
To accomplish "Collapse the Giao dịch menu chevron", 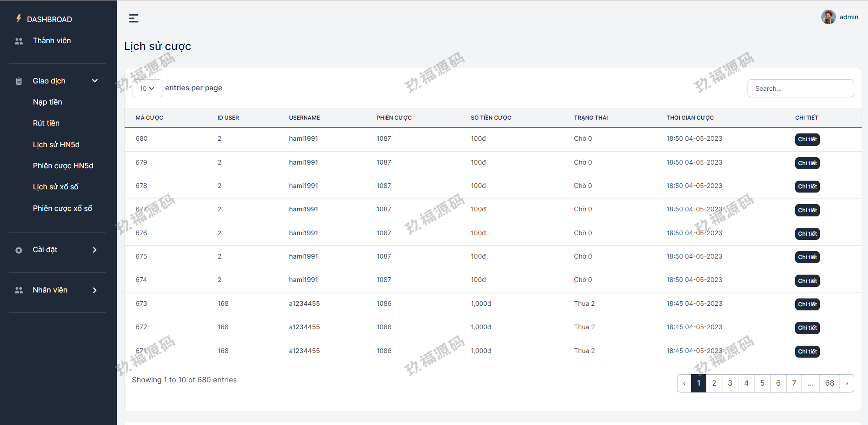I will (95, 81).
